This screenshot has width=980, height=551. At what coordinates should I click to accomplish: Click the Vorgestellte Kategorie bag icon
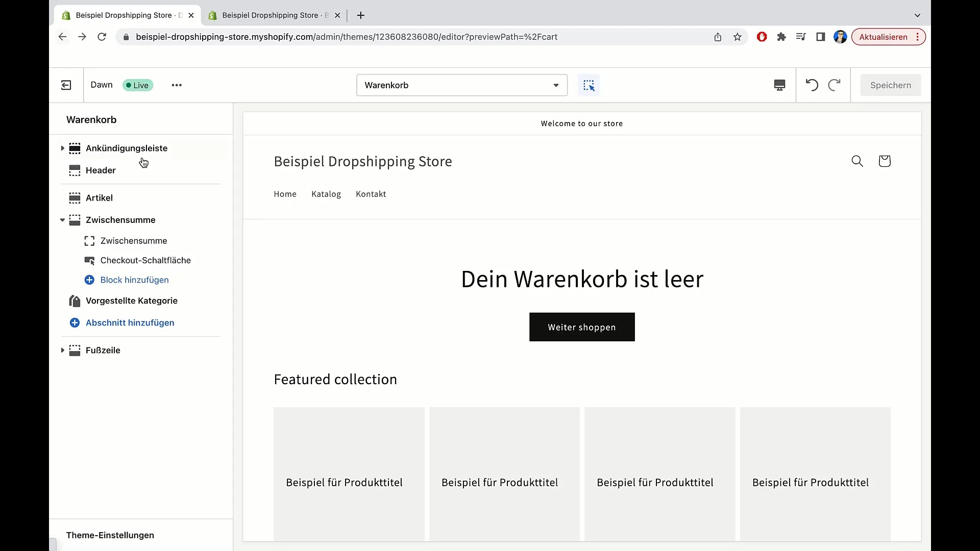[75, 301]
